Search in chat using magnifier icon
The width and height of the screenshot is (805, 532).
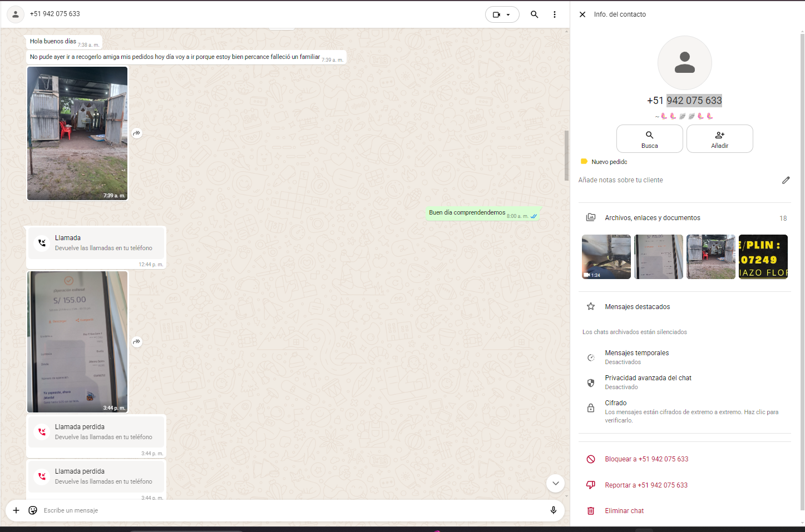[534, 14]
